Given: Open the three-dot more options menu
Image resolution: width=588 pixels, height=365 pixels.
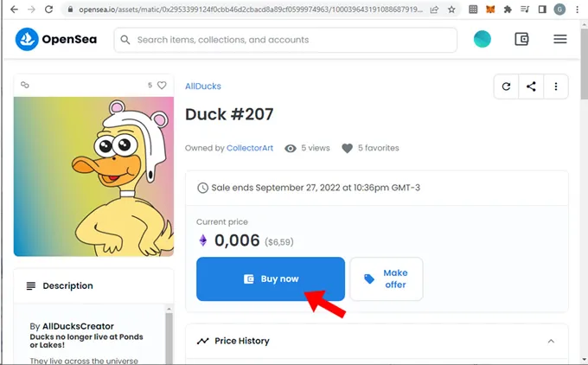Looking at the screenshot, I should point(555,86).
